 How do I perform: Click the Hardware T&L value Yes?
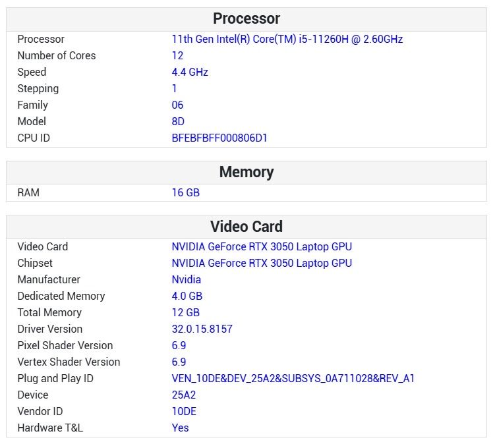(180, 428)
